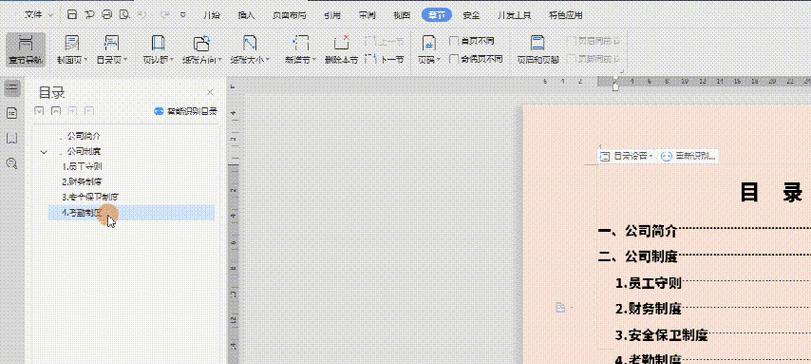The image size is (811, 364).
Task: Click the 页眉和页脚 header and footer icon
Action: tap(538, 43)
